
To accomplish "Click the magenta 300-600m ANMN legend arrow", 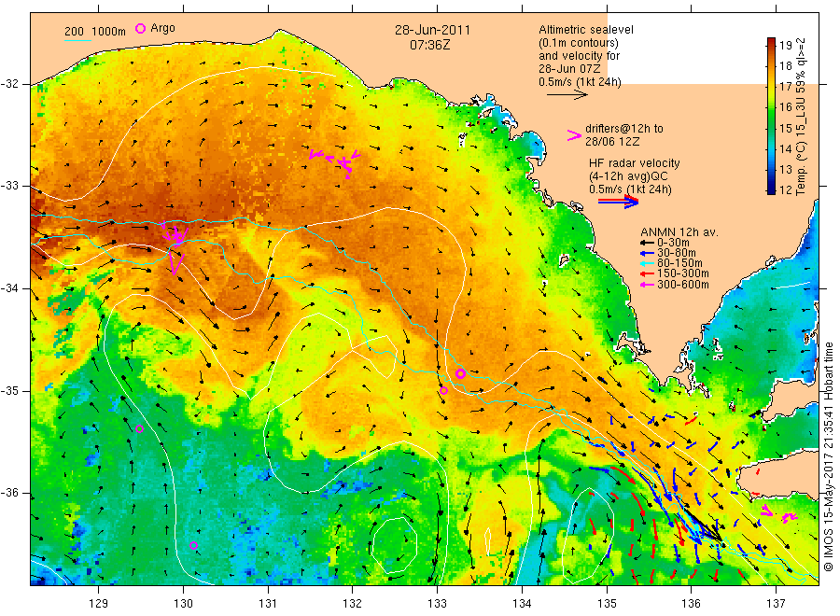I will click(x=647, y=285).
